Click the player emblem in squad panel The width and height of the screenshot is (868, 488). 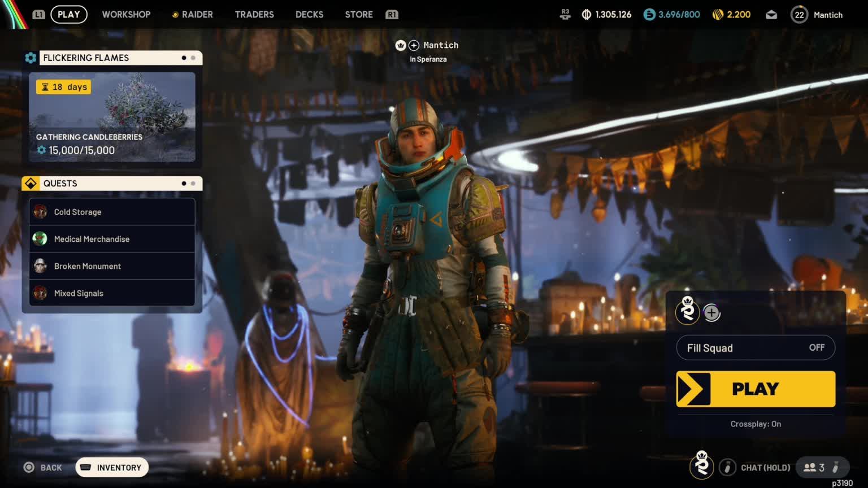pos(688,311)
